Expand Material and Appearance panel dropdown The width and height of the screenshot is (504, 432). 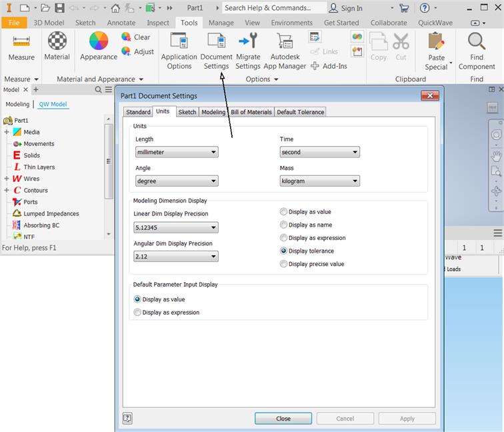[141, 79]
